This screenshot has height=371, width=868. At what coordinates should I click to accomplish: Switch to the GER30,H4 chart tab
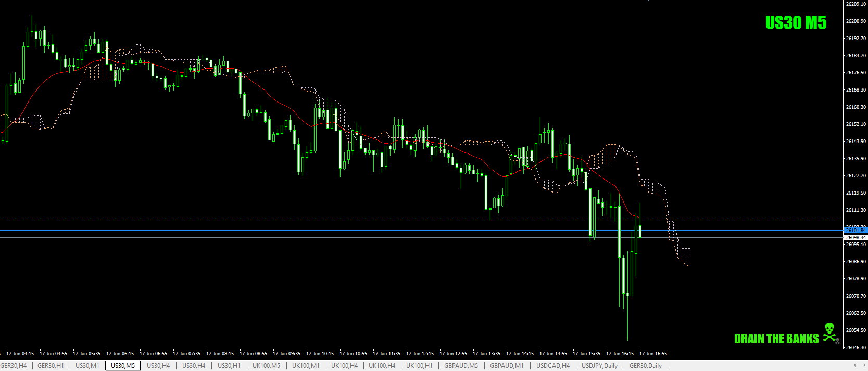click(14, 366)
